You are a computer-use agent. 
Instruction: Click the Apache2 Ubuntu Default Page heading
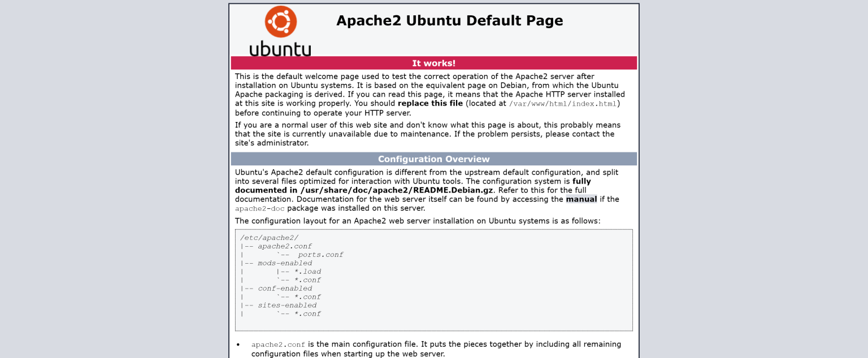click(449, 20)
